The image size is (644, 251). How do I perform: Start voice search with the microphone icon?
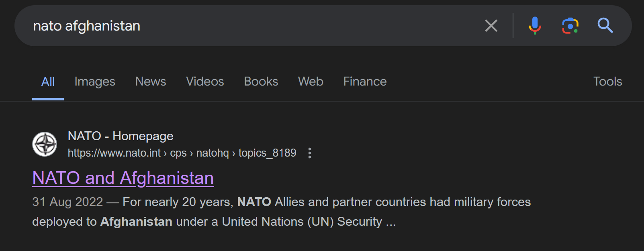click(535, 26)
